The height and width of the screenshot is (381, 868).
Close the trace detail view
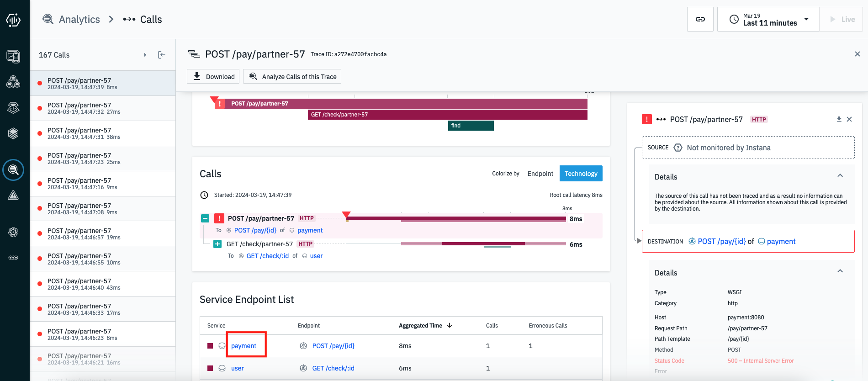(857, 54)
